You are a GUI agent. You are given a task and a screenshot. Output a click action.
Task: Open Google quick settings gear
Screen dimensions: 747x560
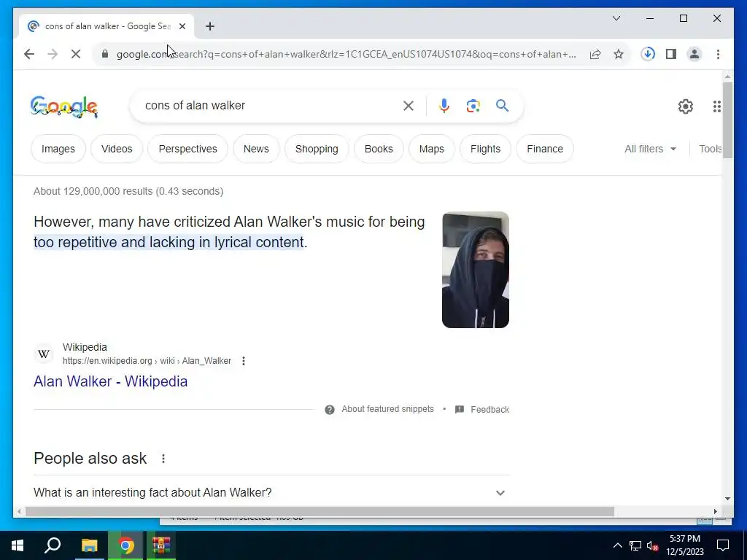click(685, 106)
